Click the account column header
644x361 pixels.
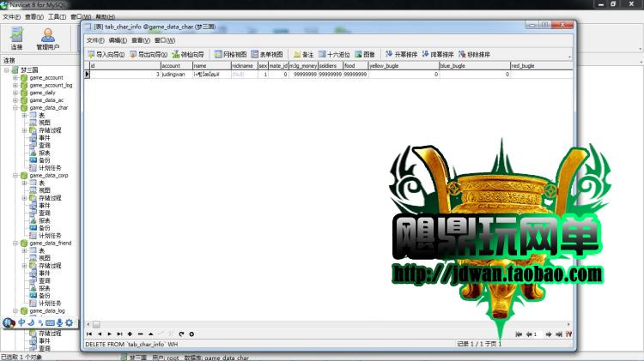pyautogui.click(x=177, y=66)
